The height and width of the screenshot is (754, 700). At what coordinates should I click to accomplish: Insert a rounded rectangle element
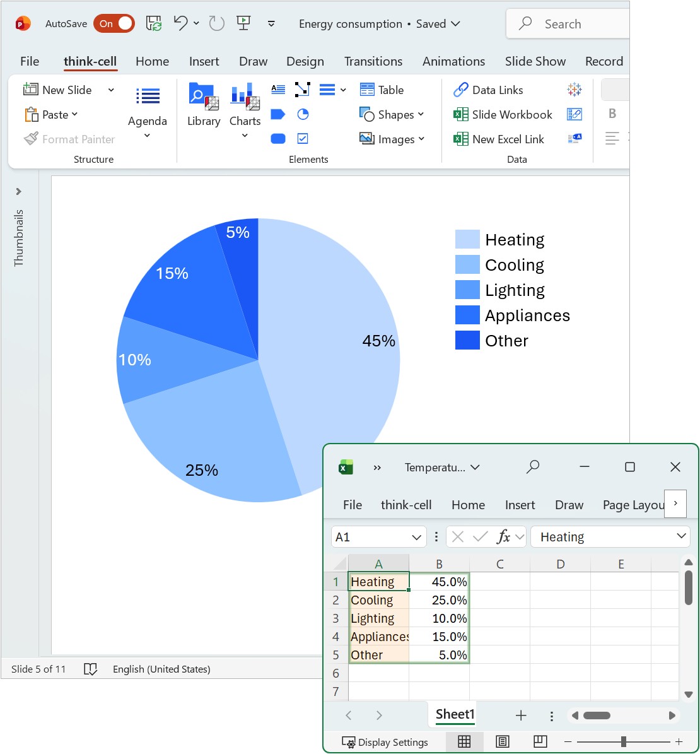click(278, 139)
